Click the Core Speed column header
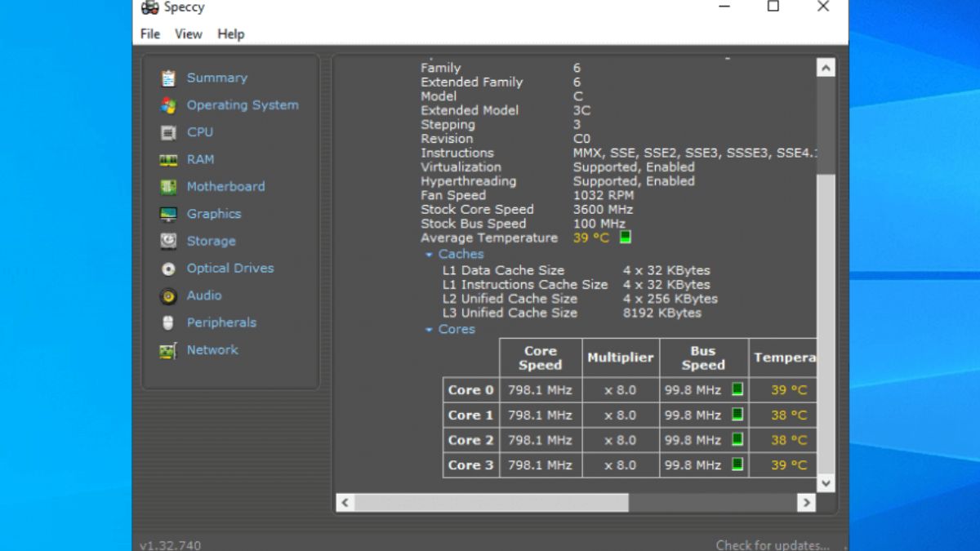This screenshot has height=551, width=980. click(x=541, y=358)
